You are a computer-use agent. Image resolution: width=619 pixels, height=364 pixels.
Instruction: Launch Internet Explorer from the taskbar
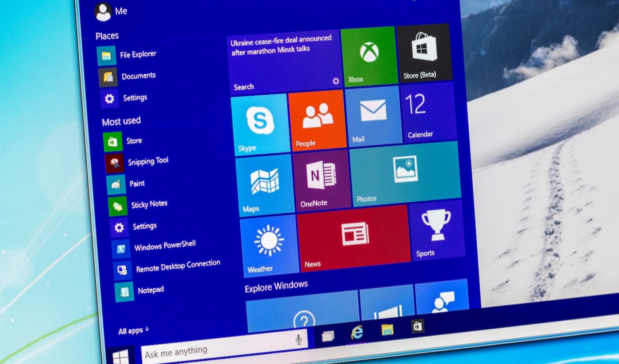click(357, 332)
